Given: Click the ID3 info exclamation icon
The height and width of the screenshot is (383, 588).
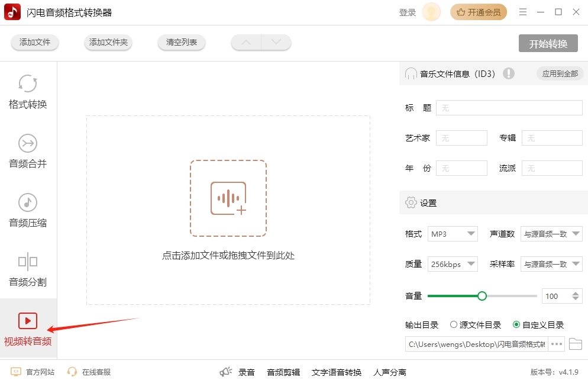Looking at the screenshot, I should [509, 73].
